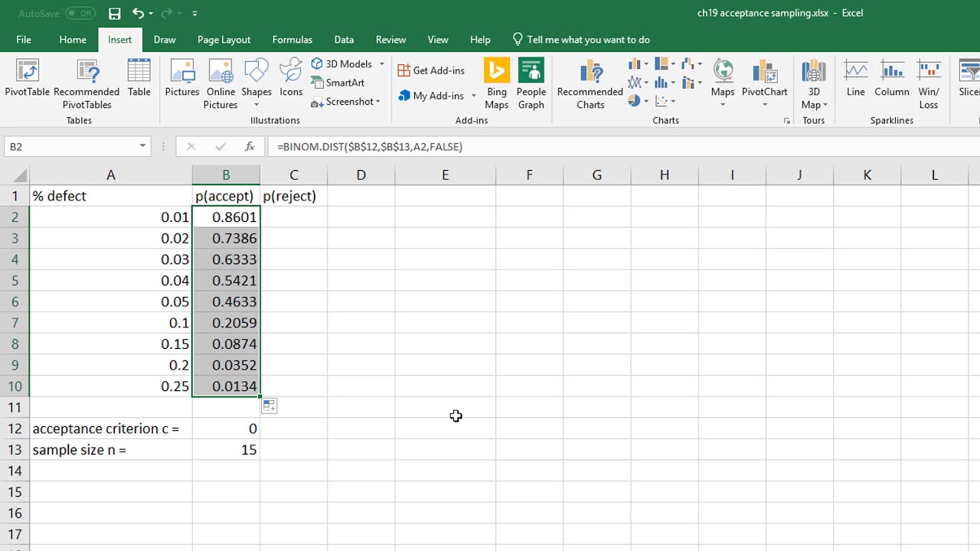
Task: Undo the last action
Action: coord(138,13)
